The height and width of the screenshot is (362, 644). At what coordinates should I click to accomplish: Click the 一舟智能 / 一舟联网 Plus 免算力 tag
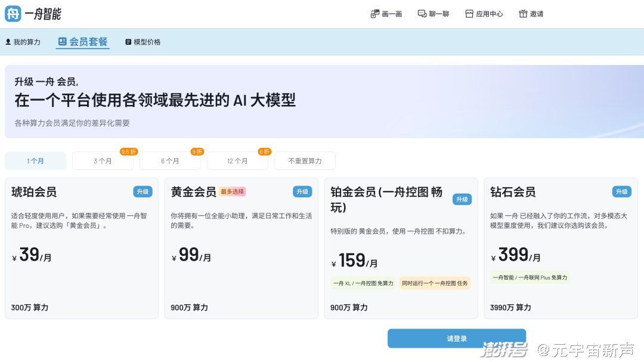pos(530,277)
